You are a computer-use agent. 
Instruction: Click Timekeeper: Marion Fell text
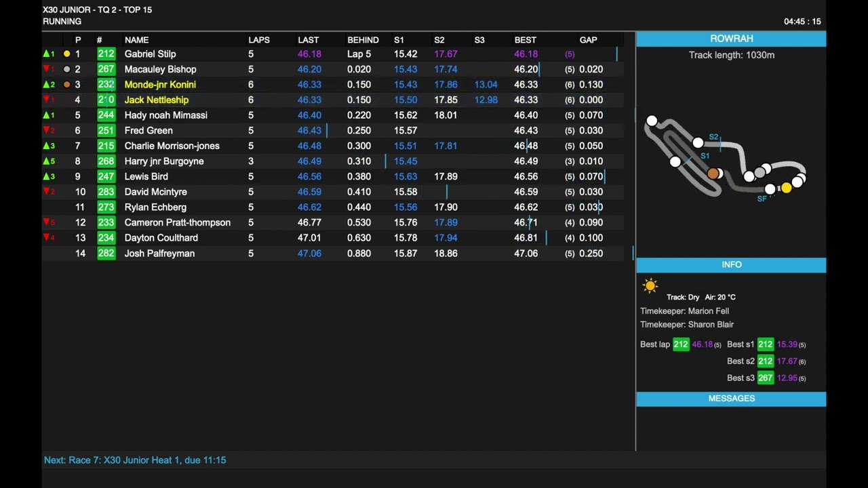[x=684, y=311]
